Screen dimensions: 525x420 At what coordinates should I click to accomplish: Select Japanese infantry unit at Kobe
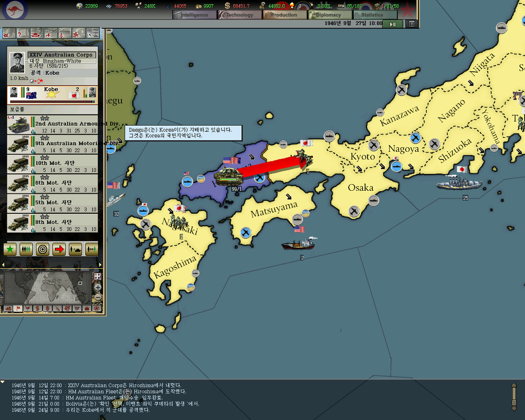click(304, 158)
